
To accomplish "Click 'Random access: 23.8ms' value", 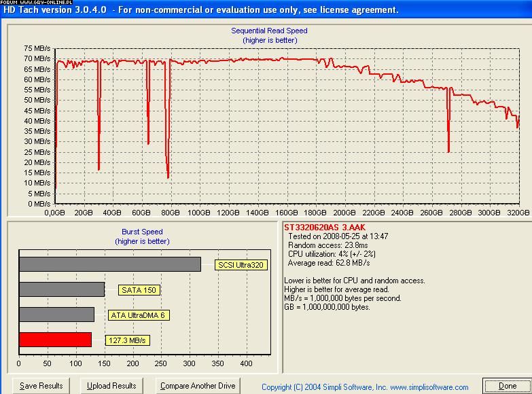I will click(x=327, y=245).
